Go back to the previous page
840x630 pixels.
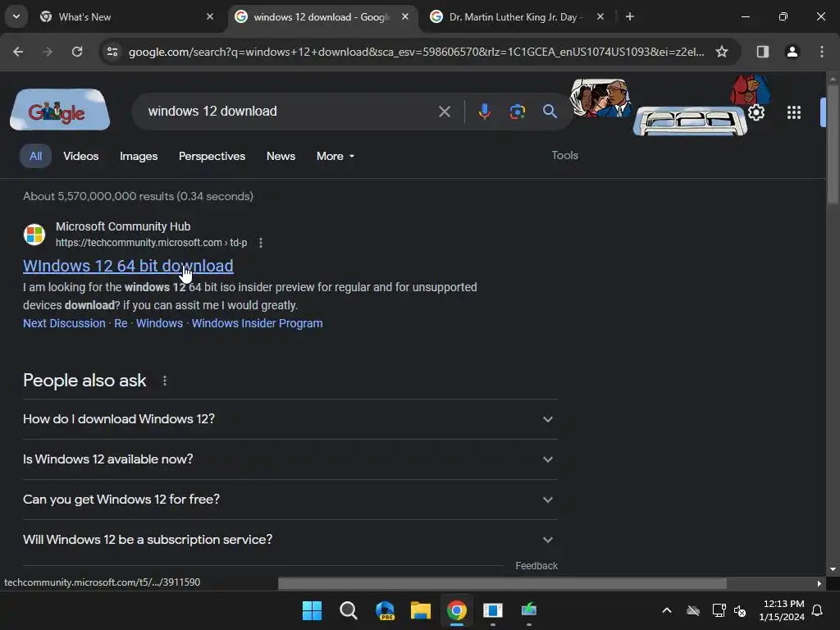[x=18, y=52]
